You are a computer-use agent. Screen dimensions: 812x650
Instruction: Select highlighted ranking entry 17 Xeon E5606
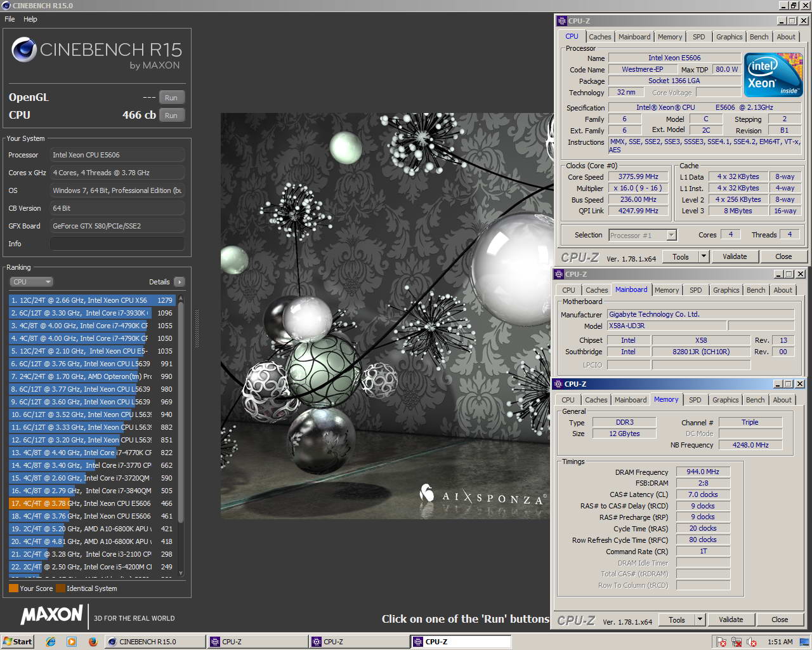(x=92, y=503)
